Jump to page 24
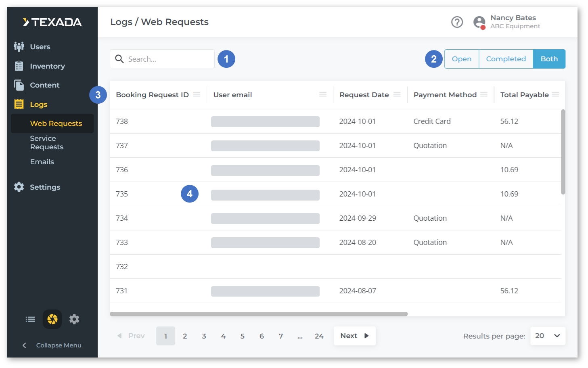The image size is (588, 368). point(319,336)
